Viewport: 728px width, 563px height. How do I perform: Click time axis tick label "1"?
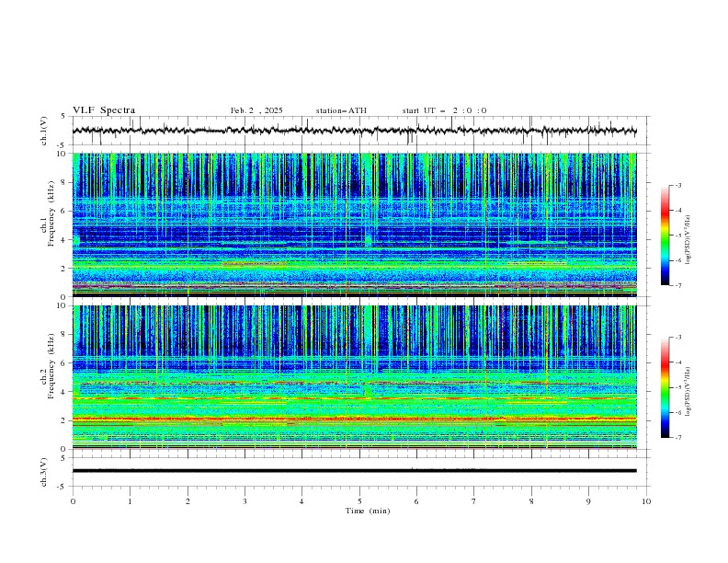click(x=130, y=501)
